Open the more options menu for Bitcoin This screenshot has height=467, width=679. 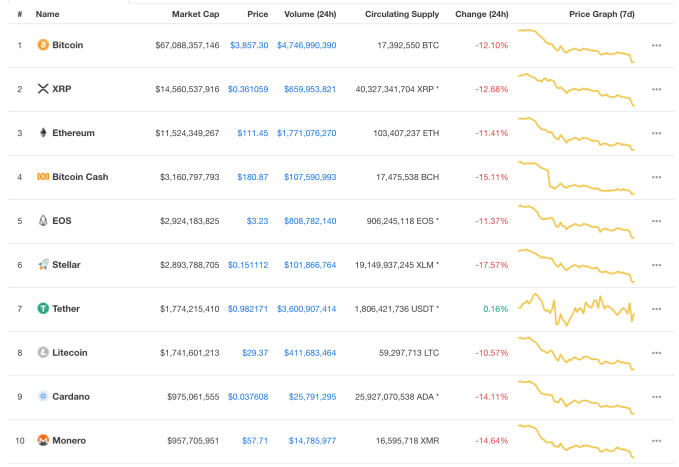[x=656, y=45]
